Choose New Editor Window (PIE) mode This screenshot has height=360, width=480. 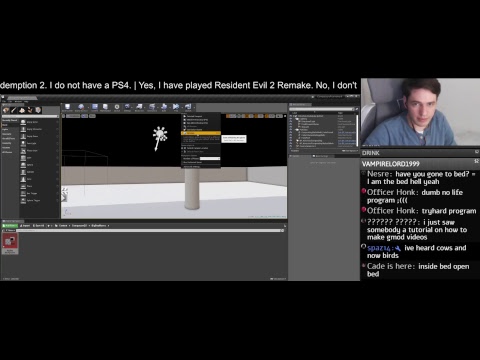tap(201, 123)
